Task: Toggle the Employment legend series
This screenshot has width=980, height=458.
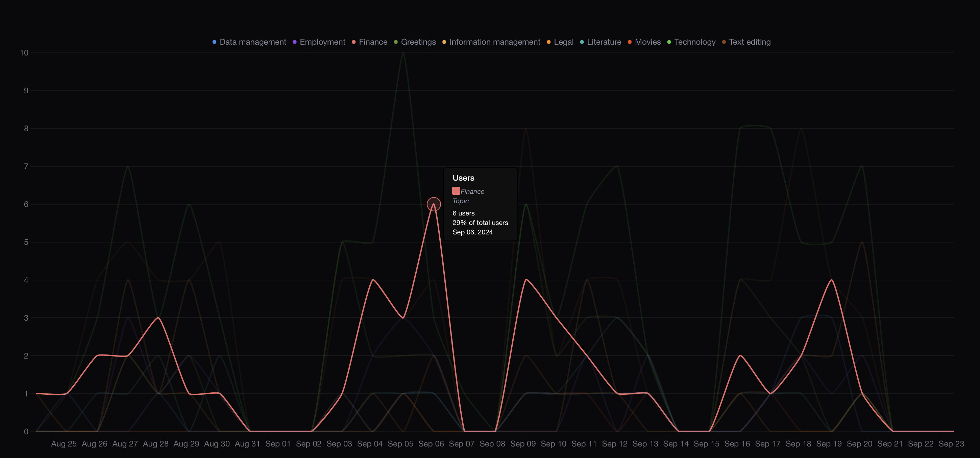Action: point(322,42)
